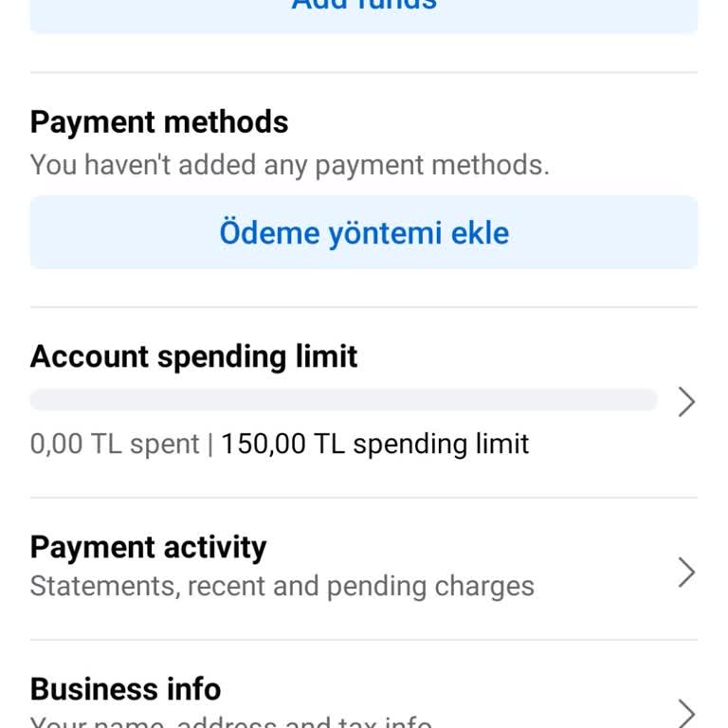The image size is (728, 728).
Task: Click the vertical bar separator after "spent"
Action: click(210, 444)
